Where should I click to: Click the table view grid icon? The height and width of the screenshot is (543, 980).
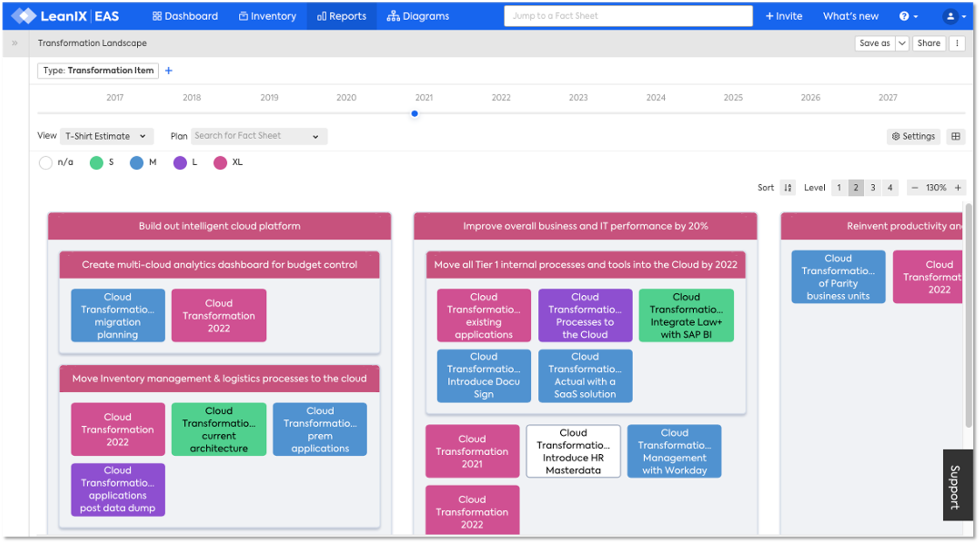955,136
